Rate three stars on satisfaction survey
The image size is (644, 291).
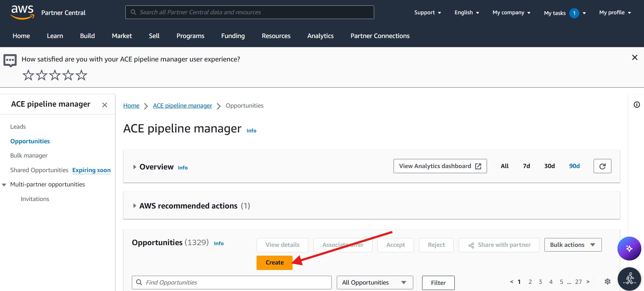point(55,75)
